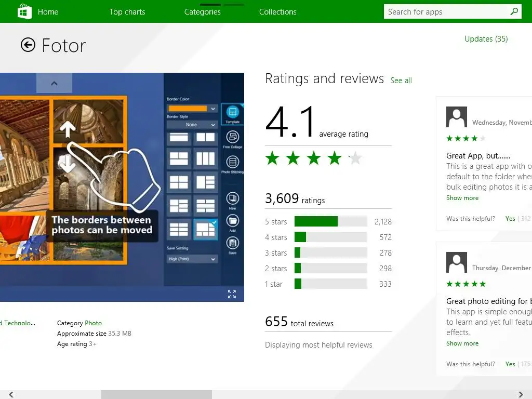The image size is (532, 399).
Task: Mark the Great photo editing review helpful Yes
Action: tap(510, 364)
